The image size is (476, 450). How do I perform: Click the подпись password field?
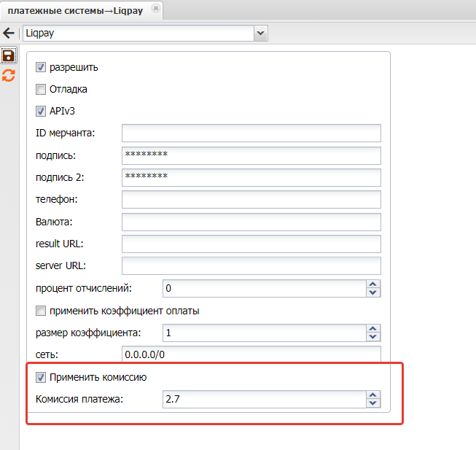click(x=251, y=155)
